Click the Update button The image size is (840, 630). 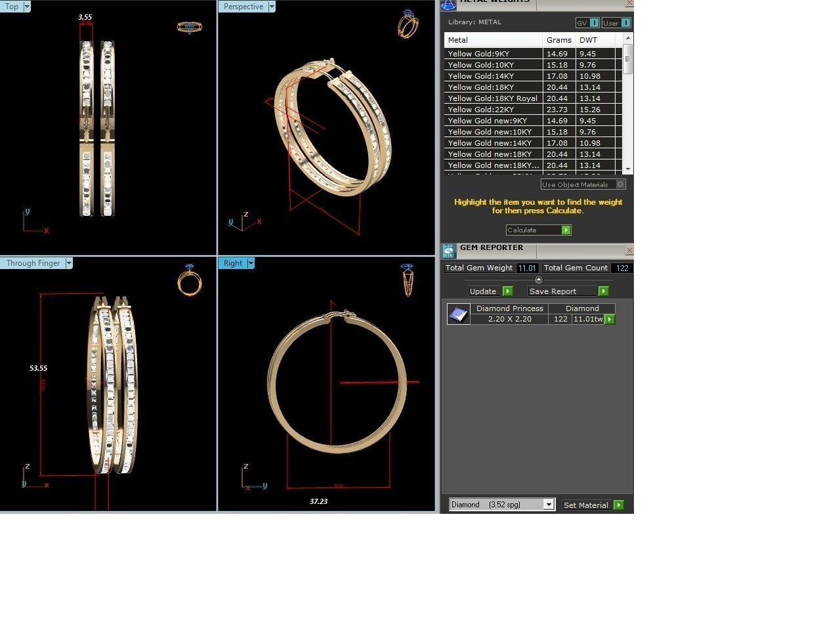(490, 291)
